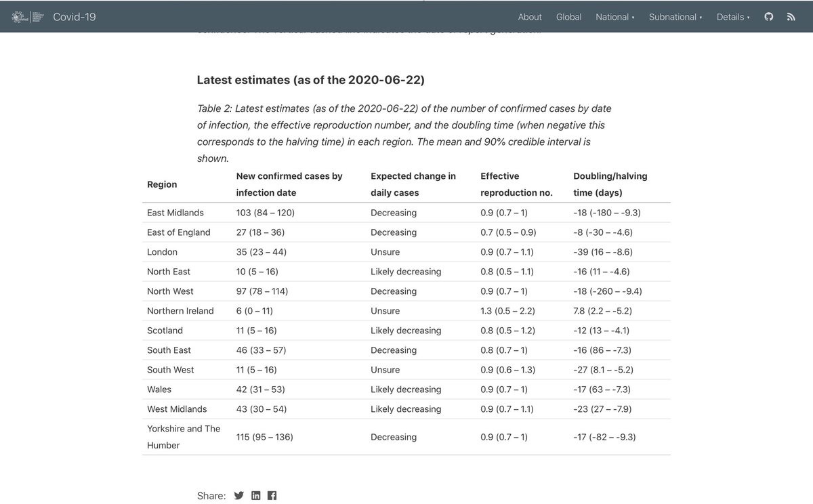Image resolution: width=813 pixels, height=504 pixels.
Task: Select the Scotland region cell
Action: coord(165,331)
